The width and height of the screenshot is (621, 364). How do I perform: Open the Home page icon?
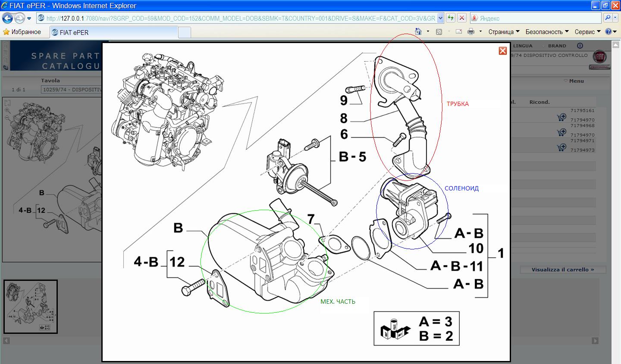(x=418, y=32)
